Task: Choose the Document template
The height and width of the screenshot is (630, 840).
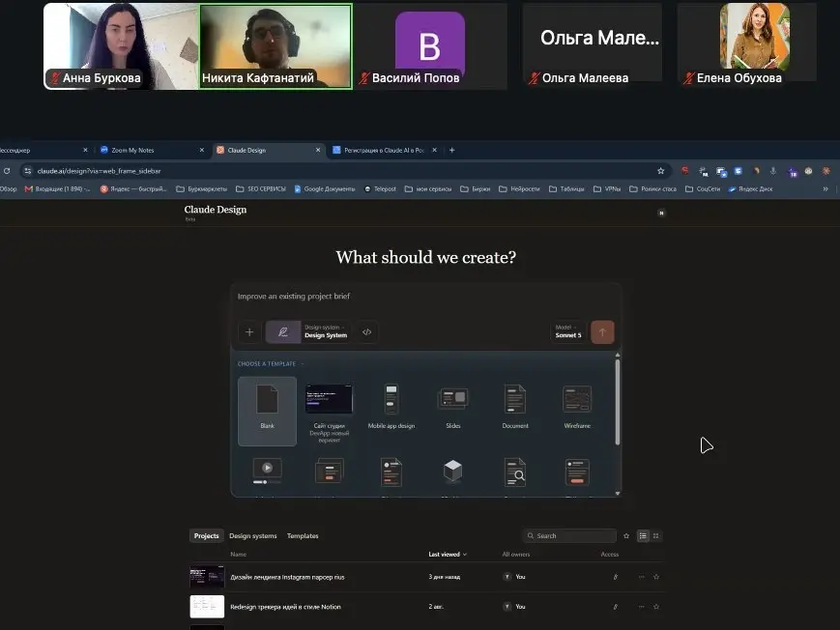Action: coord(515,407)
